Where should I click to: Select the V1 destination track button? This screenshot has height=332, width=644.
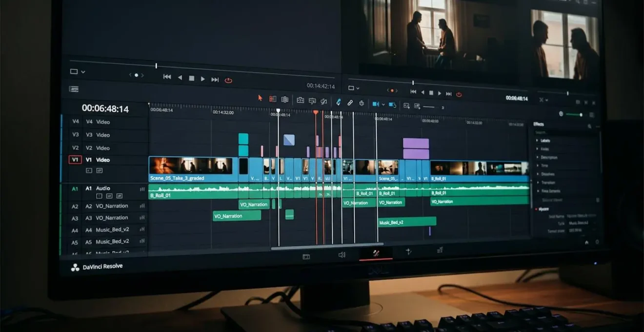(75, 160)
